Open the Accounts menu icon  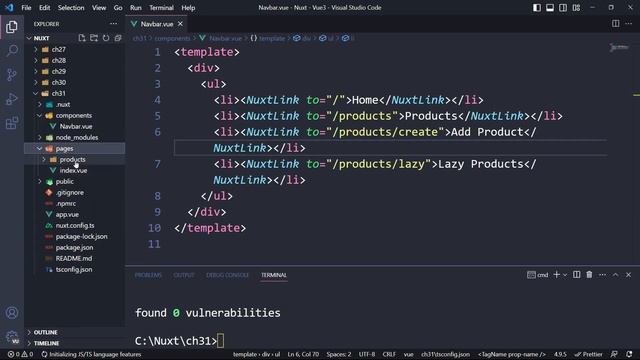click(x=12, y=313)
